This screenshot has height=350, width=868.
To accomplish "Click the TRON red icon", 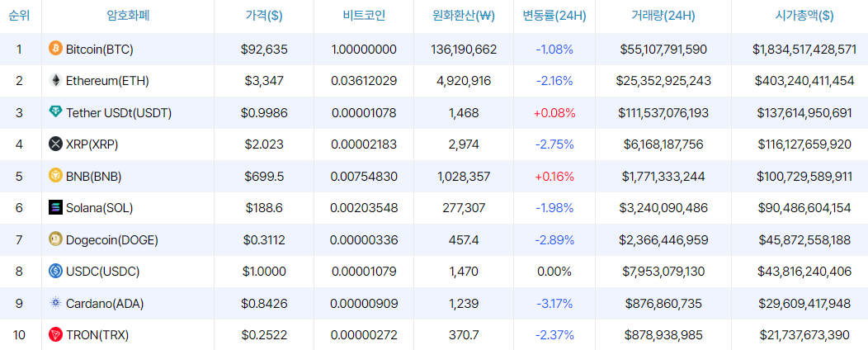I will (55, 334).
